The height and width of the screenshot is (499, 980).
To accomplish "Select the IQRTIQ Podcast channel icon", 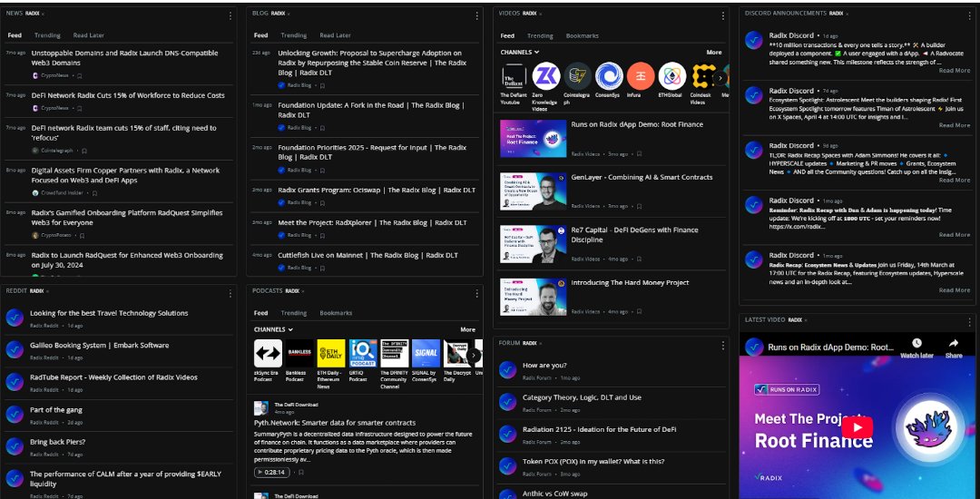I will pyautogui.click(x=363, y=354).
